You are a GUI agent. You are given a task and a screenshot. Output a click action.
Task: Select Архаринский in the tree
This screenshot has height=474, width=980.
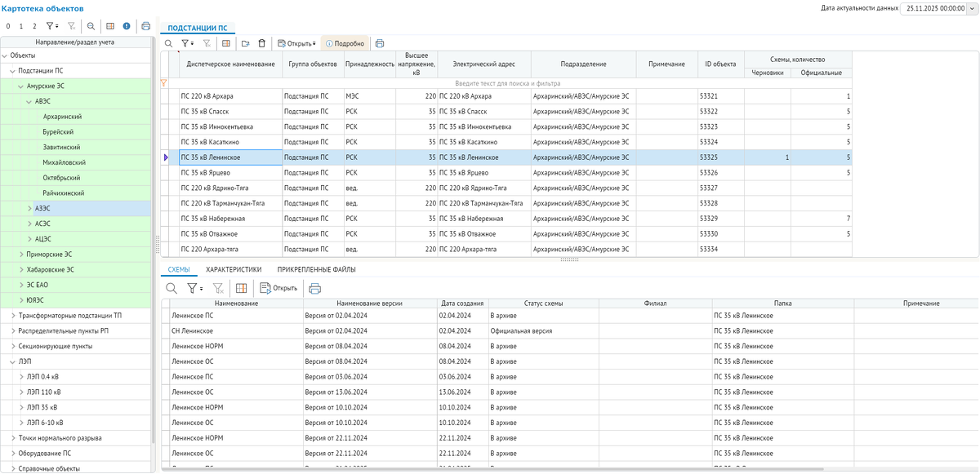[x=62, y=117]
